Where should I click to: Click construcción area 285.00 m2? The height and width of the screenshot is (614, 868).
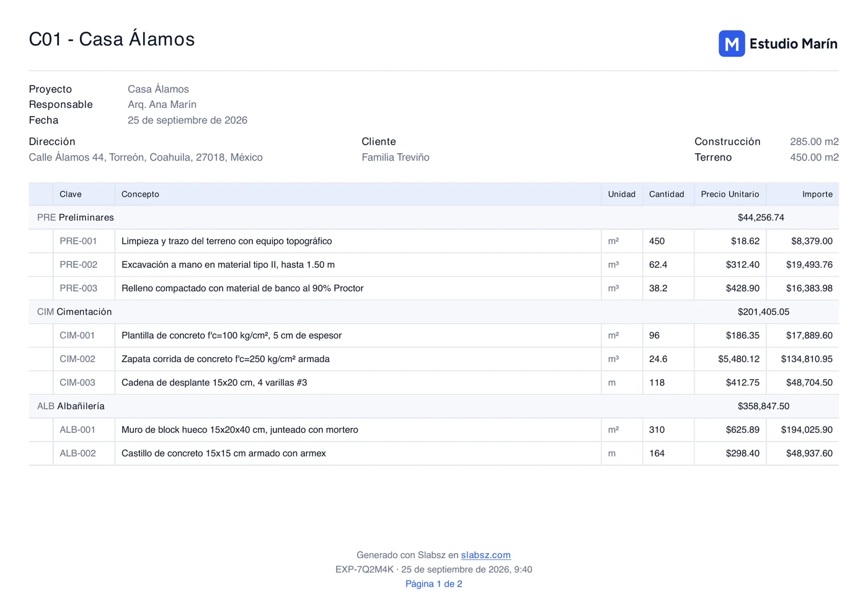pyautogui.click(x=814, y=142)
